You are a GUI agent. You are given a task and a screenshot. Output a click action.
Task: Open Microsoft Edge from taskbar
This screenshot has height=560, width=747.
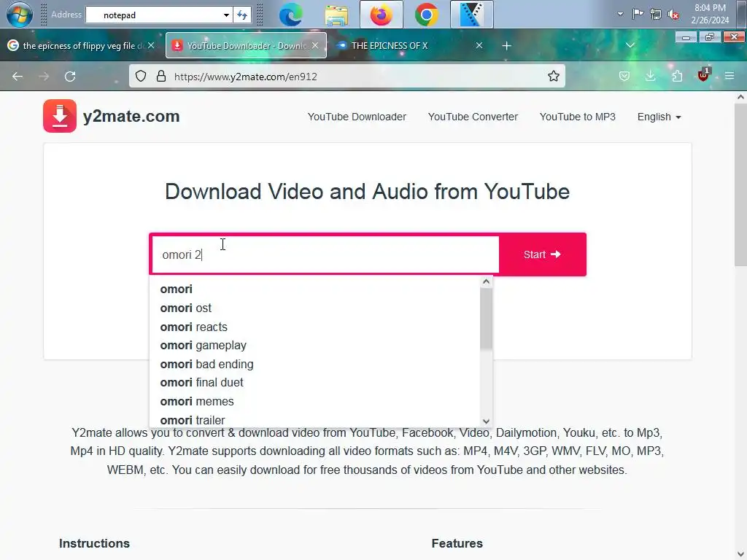point(290,15)
